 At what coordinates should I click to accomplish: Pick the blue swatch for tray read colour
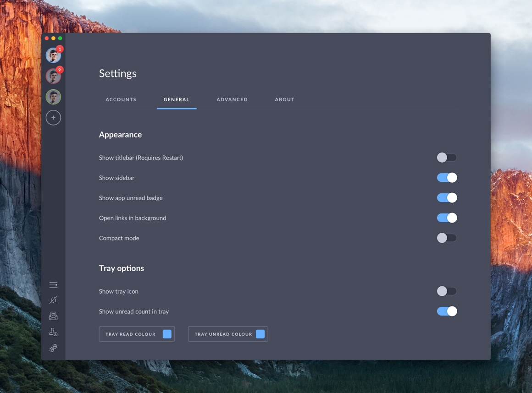tap(167, 334)
